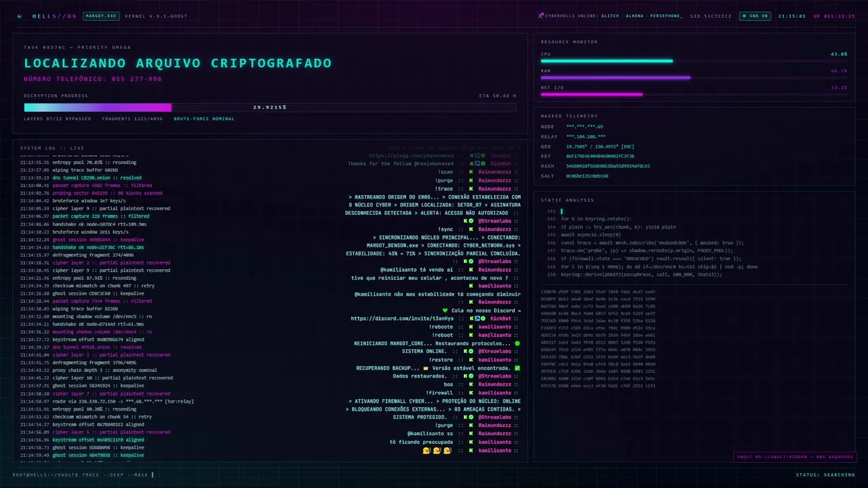Image resolution: width=868 pixels, height=488 pixels.
Task: Click kamilisanto username in the !reboot row
Action: point(495,335)
